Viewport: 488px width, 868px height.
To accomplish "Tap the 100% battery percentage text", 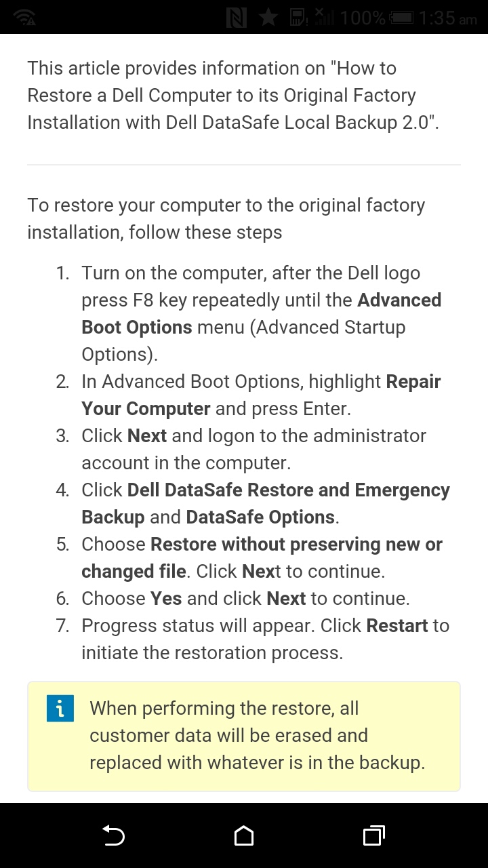I will [363, 18].
